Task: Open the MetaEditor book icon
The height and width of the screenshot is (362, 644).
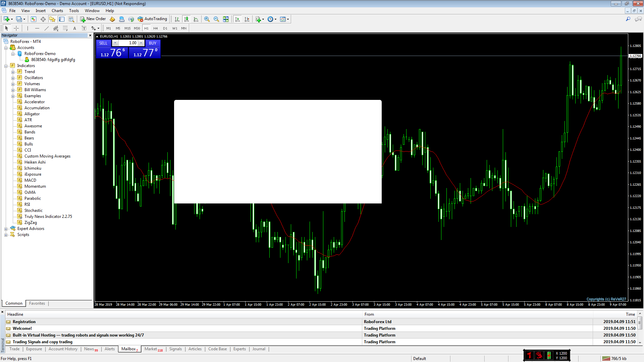Action: coord(113,19)
